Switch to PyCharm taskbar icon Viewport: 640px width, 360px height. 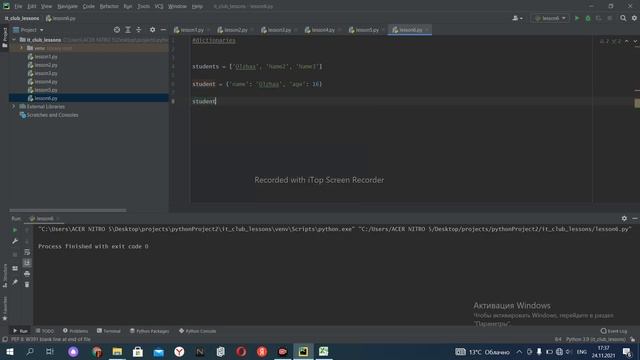pyautogui.click(x=303, y=352)
